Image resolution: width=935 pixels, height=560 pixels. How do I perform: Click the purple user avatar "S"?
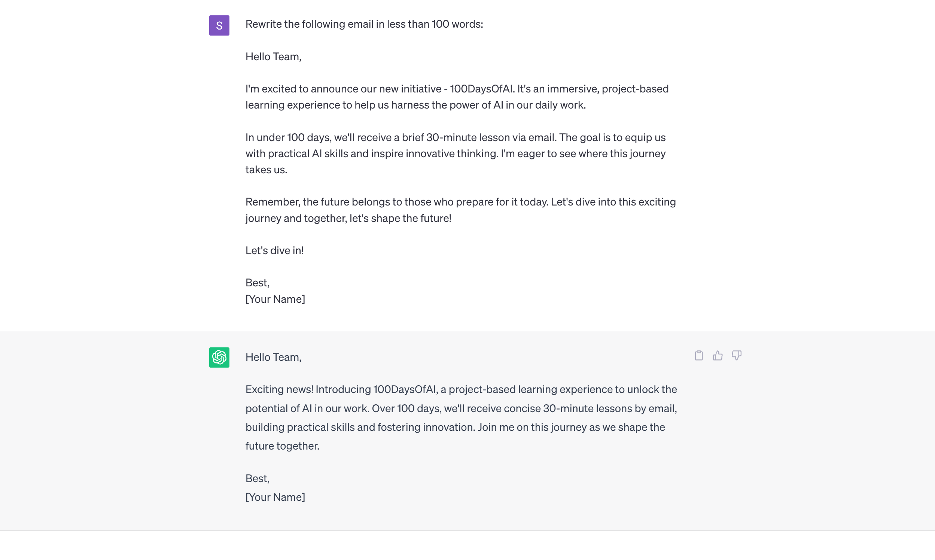pos(219,25)
